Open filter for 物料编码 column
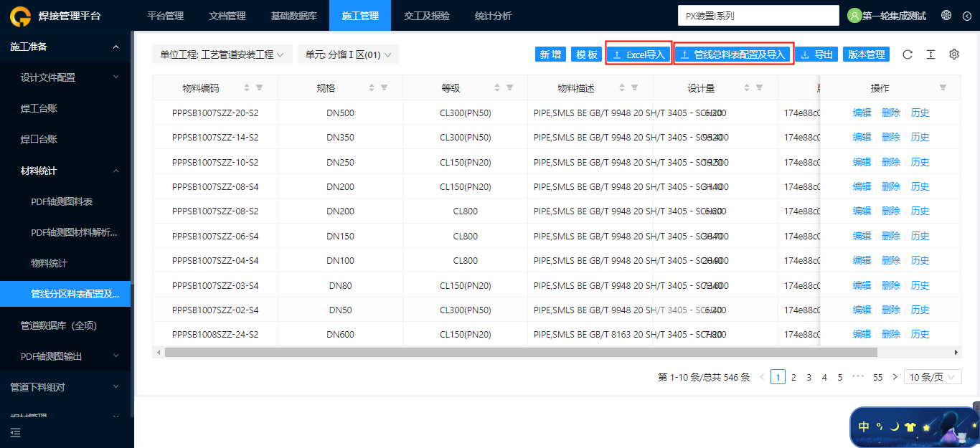980x448 pixels. 259,87
